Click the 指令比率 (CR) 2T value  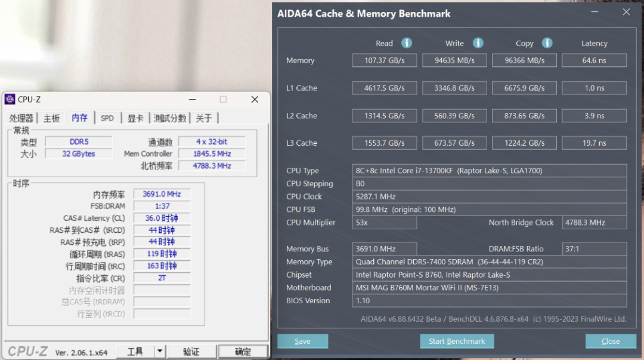click(162, 278)
